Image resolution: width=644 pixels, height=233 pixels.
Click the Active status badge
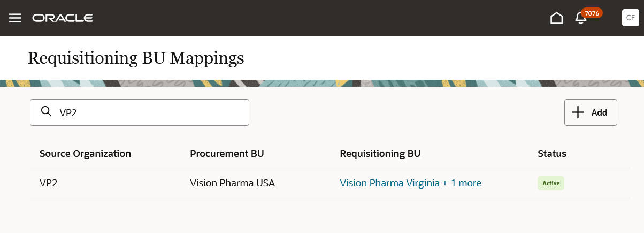click(550, 183)
